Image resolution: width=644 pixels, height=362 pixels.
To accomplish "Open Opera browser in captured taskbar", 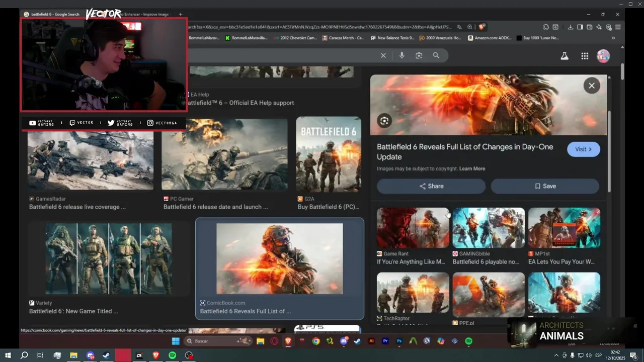I will [x=274, y=341].
